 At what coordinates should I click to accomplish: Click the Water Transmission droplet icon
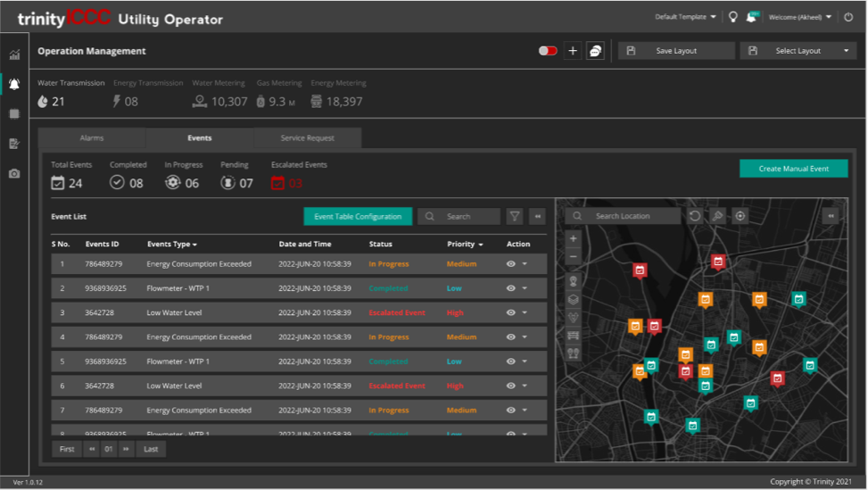43,102
